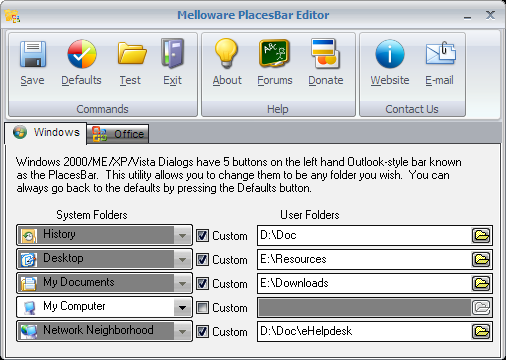Switch to the Windows tab
Viewport: 506px width, 360px height.
tap(46, 133)
